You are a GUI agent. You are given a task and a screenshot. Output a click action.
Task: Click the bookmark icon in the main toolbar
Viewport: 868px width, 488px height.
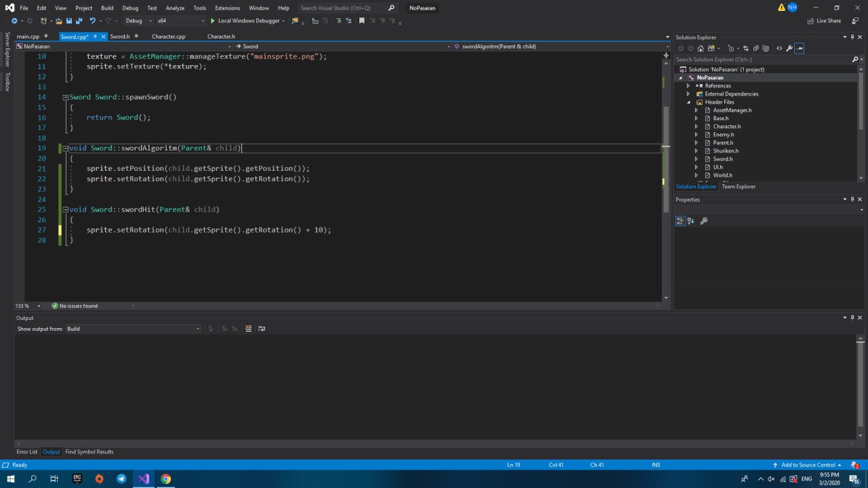point(361,21)
